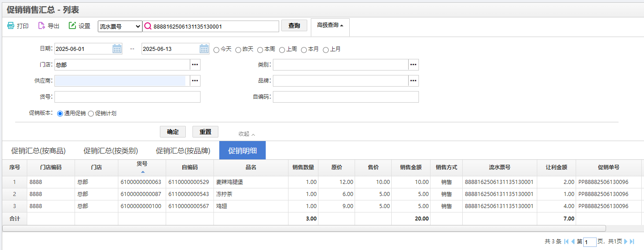This screenshot has height=250, width=644.
Task: Click the 打印 label in toolbar
Action: 23,26
